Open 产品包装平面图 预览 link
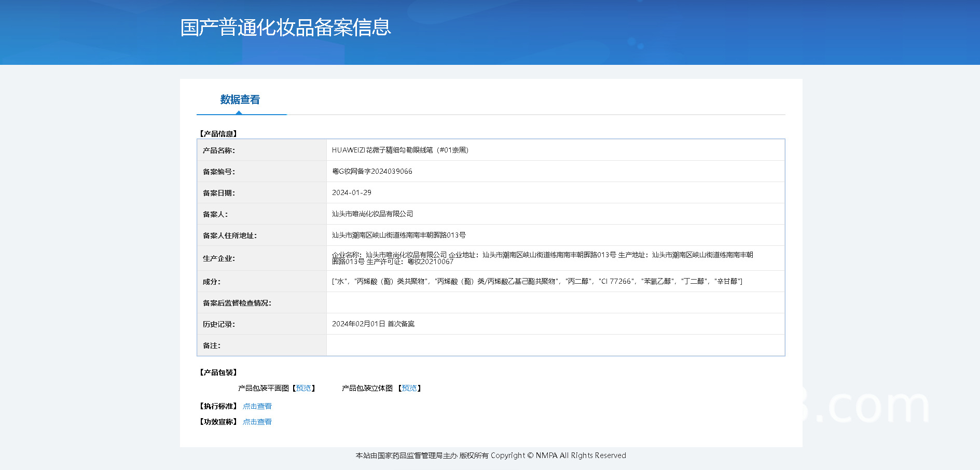 pos(303,388)
